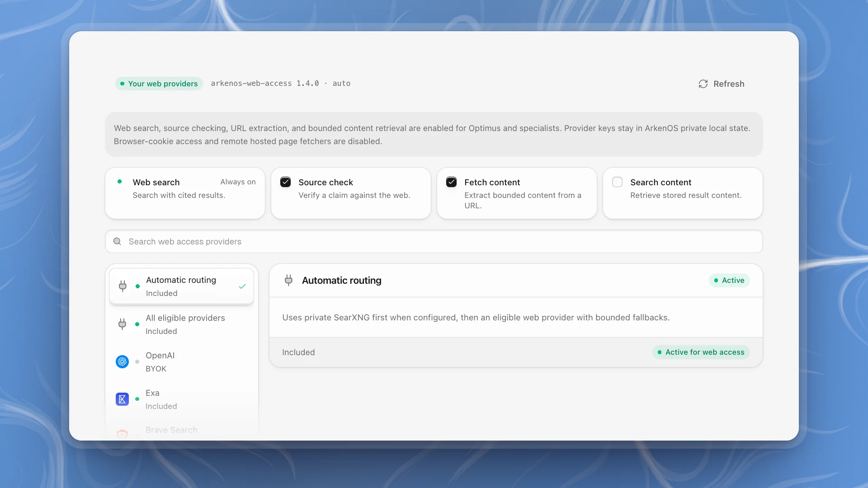Uncheck the Source check checkbox
The image size is (868, 488).
(x=286, y=182)
